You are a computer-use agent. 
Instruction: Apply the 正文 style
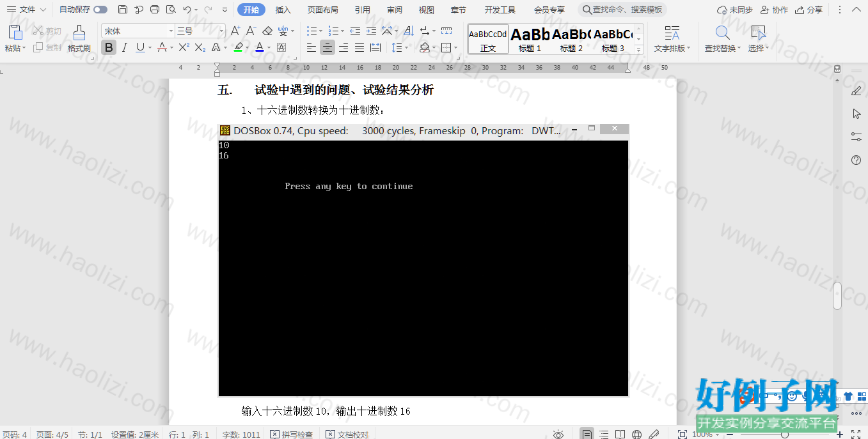tap(488, 39)
